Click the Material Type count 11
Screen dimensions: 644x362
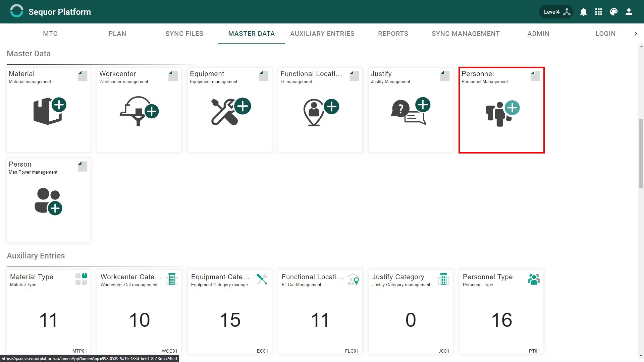49,320
